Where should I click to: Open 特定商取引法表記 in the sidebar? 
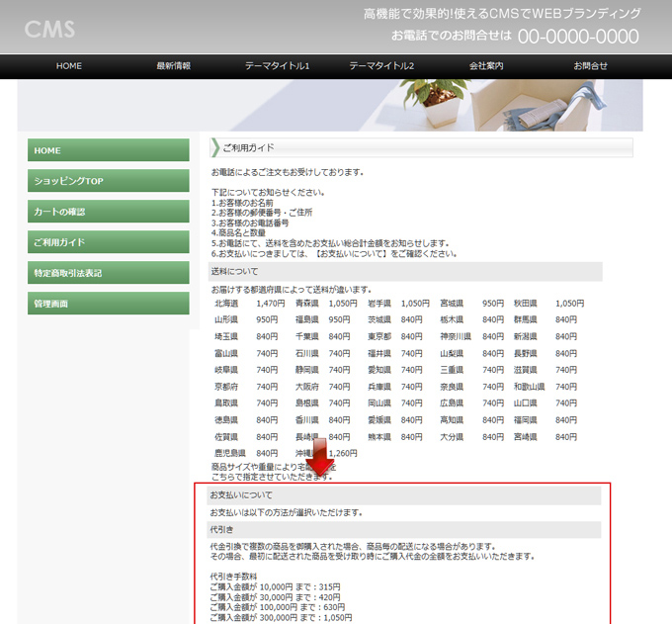(x=108, y=273)
